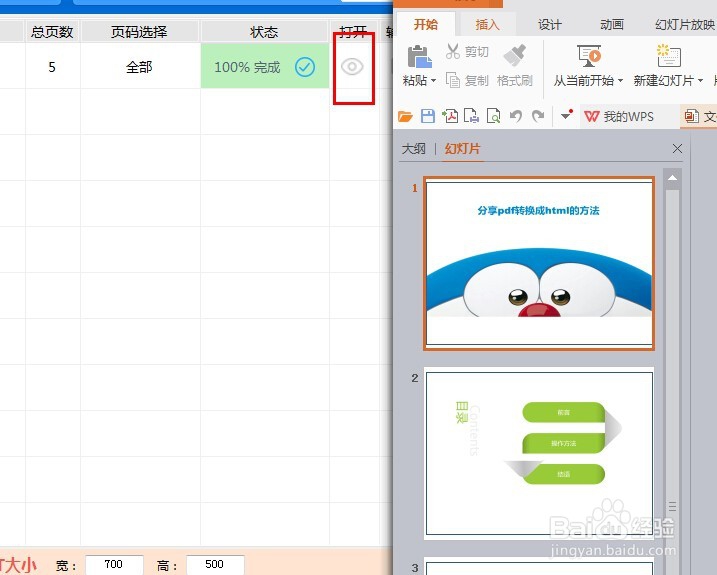Click the 新建幻灯片 text label
The image size is (717, 575).
664,81
